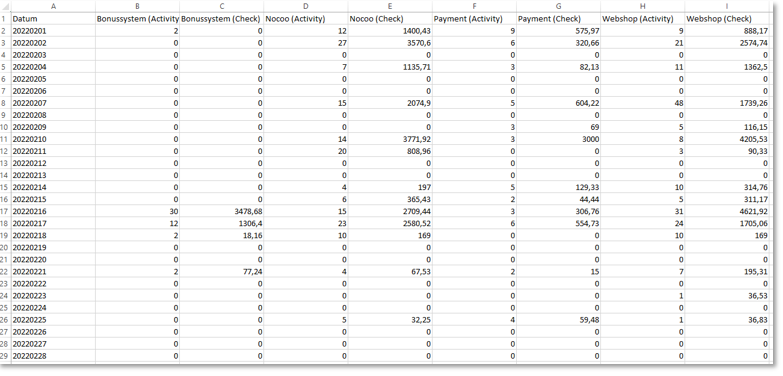This screenshot has height=376, width=783.
Task: Select cell containing 77,24
Action: [222, 272]
